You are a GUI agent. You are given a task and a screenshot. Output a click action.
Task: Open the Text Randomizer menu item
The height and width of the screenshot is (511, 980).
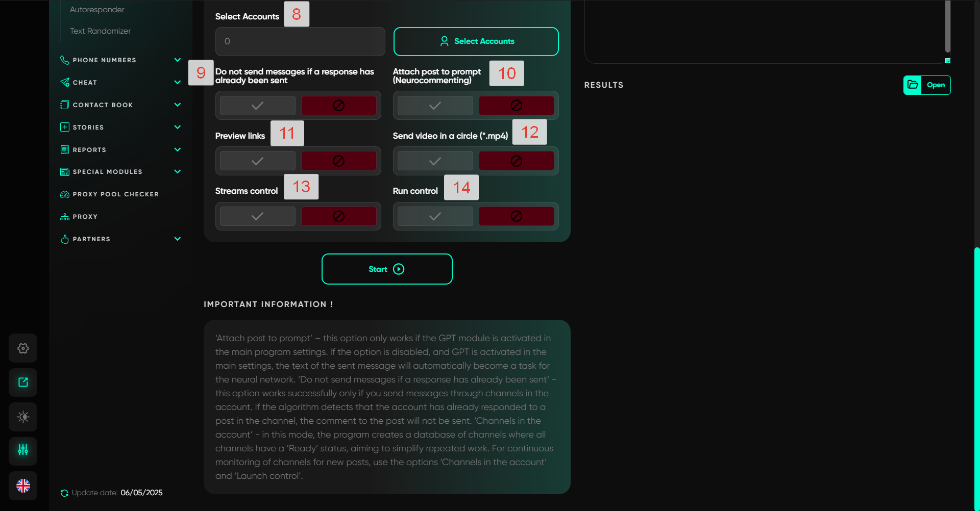[100, 31]
